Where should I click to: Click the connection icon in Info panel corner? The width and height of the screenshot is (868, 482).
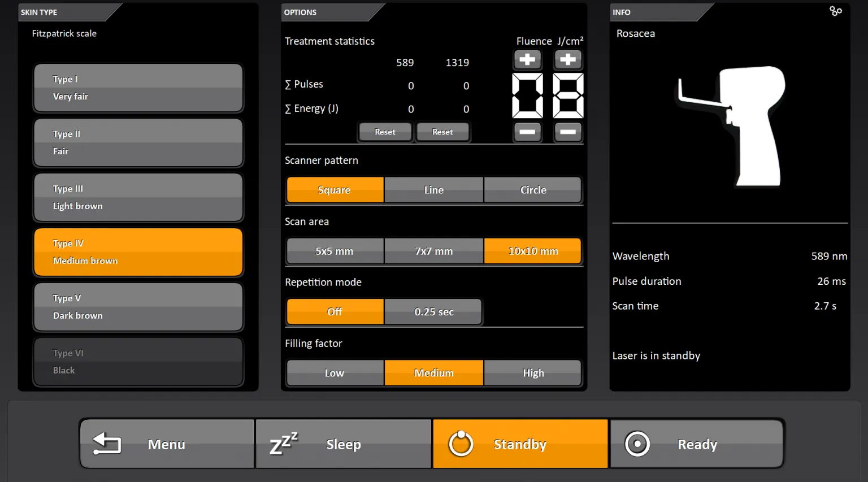(x=835, y=11)
